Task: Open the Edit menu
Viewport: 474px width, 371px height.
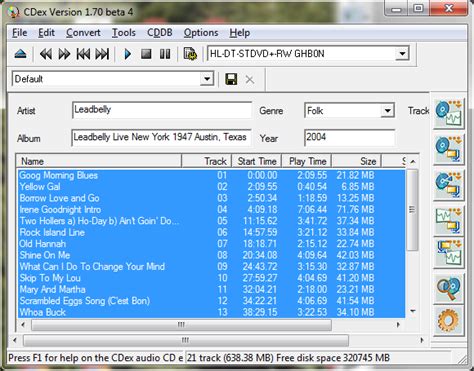Action: click(46, 33)
